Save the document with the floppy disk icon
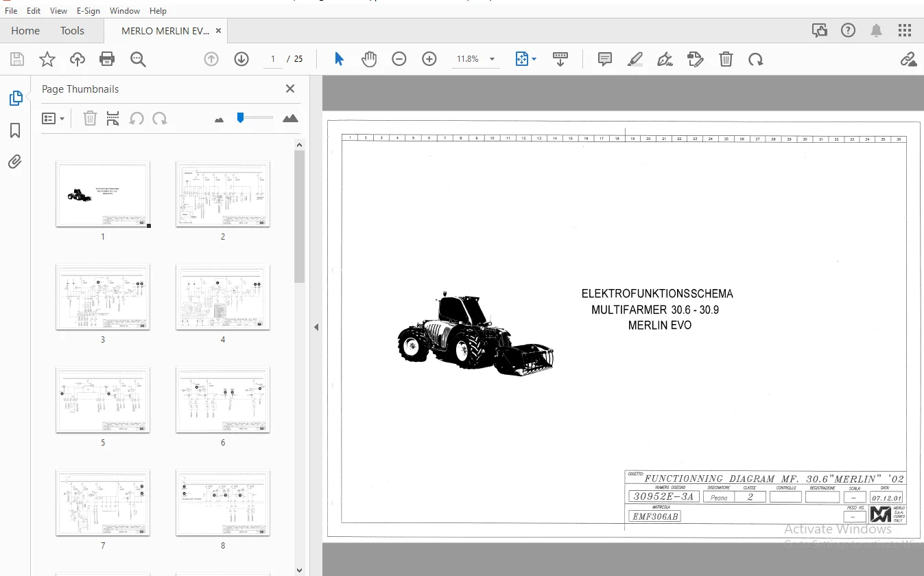 [17, 59]
